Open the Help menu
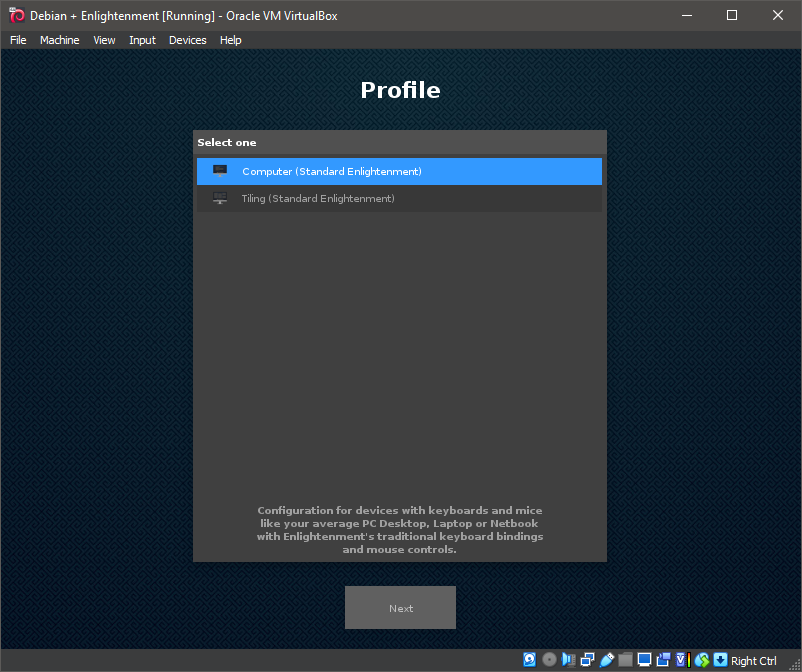802x672 pixels. (x=231, y=40)
